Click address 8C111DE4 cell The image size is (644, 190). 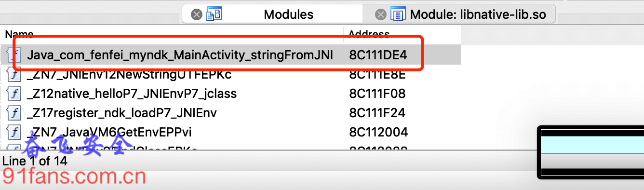click(x=378, y=55)
